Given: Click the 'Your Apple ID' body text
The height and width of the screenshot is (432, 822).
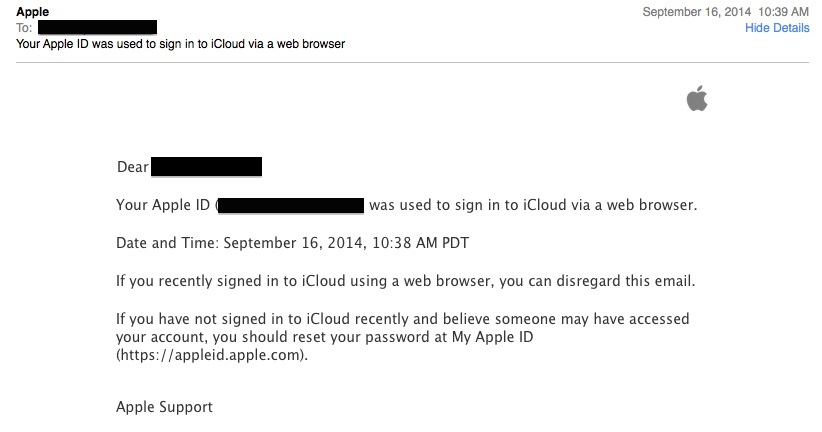Looking at the screenshot, I should (163, 205).
